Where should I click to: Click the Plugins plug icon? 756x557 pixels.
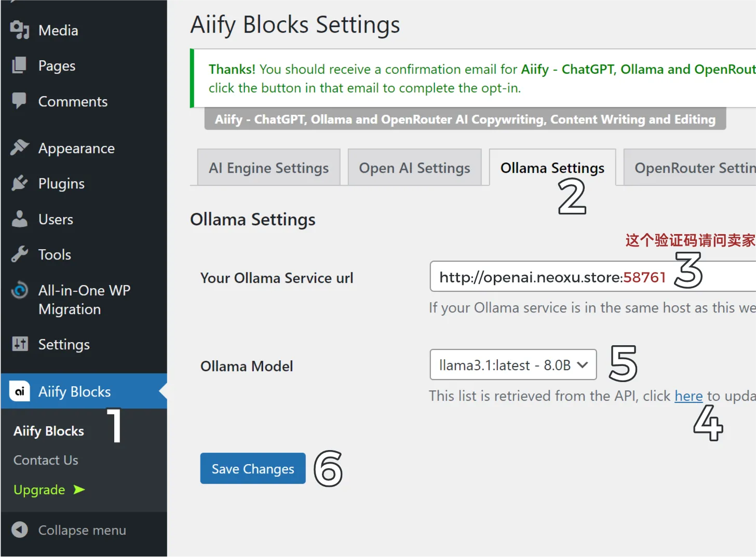[20, 183]
